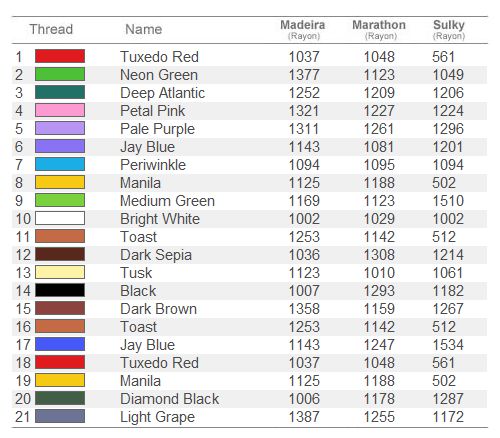Select the Periwinkle blue swatch
Image resolution: width=500 pixels, height=438 pixels.
[x=60, y=164]
